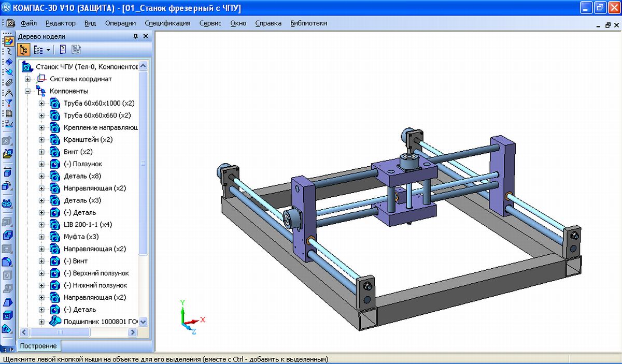Expand the Системы координат tree node
Image resolution: width=622 pixels, height=364 pixels.
point(28,79)
